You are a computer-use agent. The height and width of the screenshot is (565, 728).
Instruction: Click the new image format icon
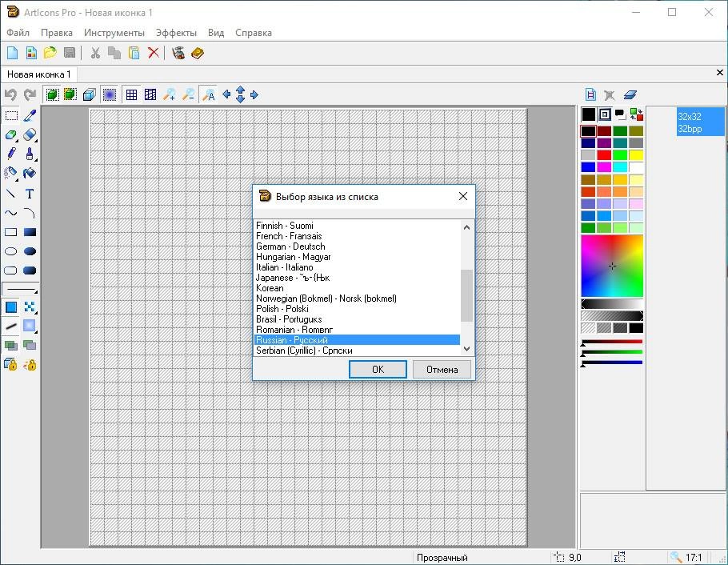point(590,94)
